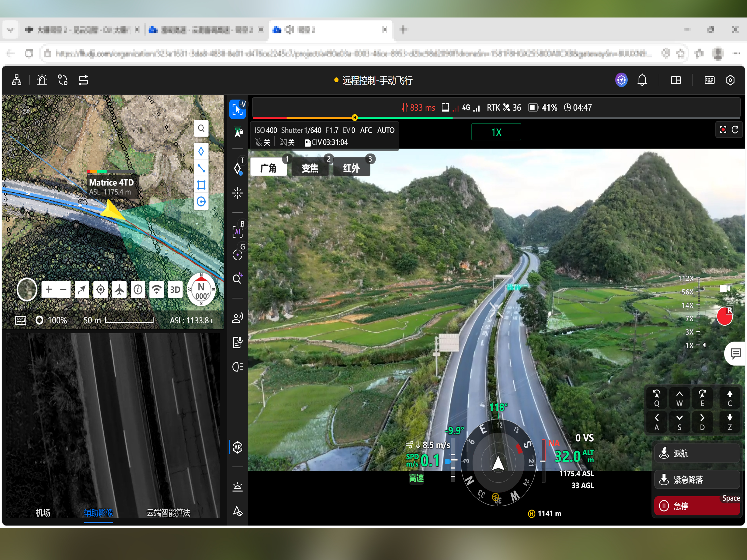
Task: Open the notification bell
Action: pos(642,80)
